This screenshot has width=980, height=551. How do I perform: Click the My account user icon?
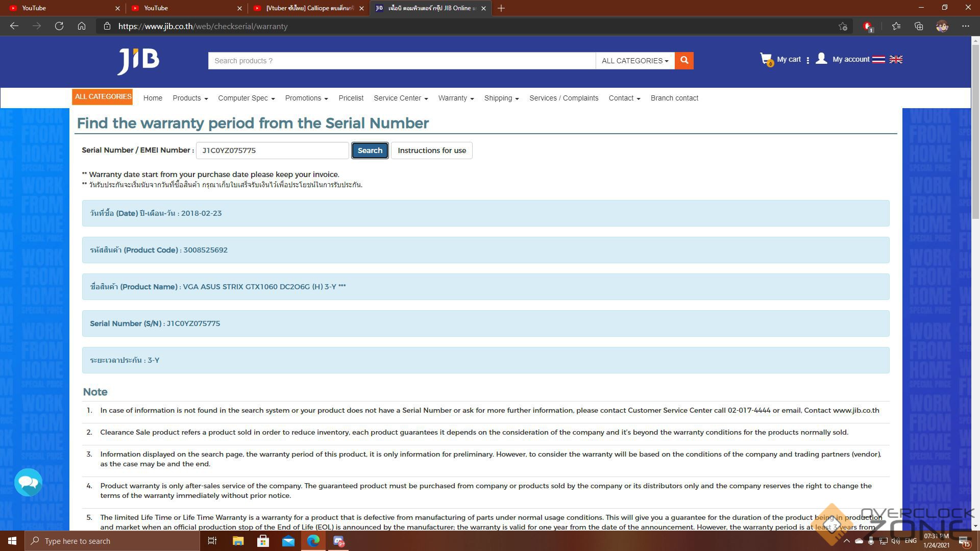point(821,59)
